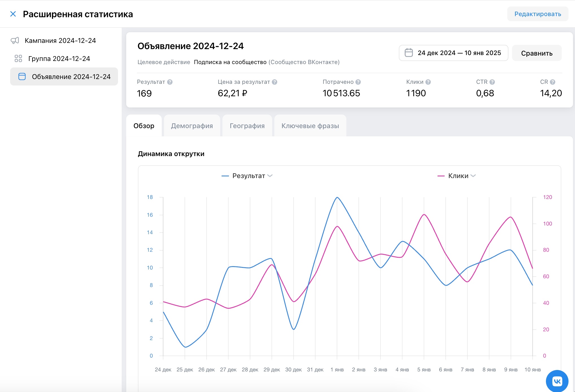The height and width of the screenshot is (392, 575).
Task: Click the calendar icon in date field
Action: pyautogui.click(x=408, y=53)
